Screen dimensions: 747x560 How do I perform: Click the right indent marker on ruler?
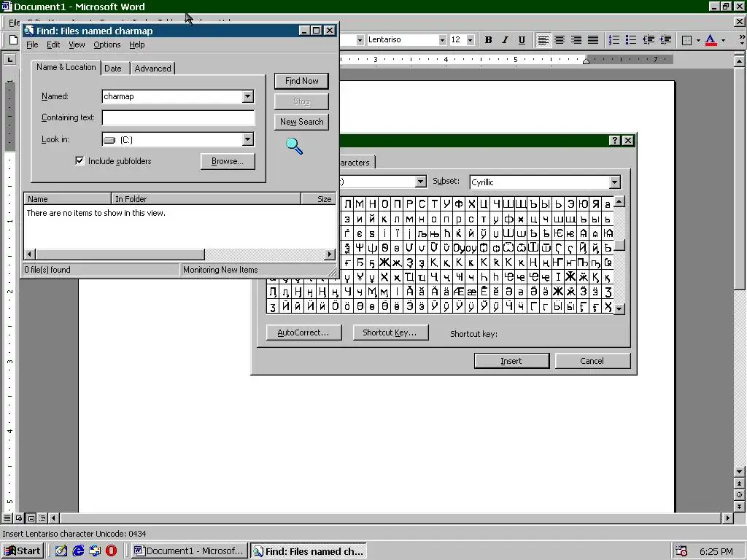[586, 61]
